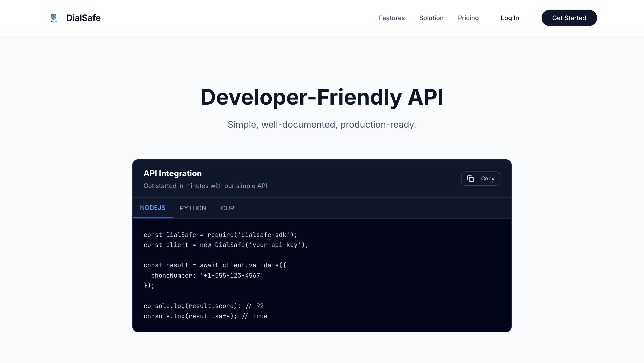Click the require('dialsafe-sdk') code line

coord(220,235)
